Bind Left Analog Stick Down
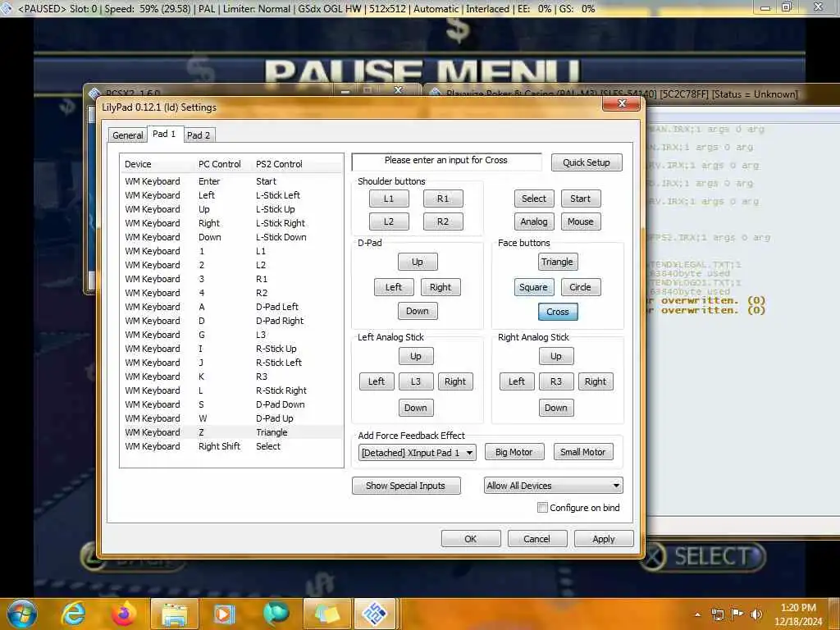Image resolution: width=840 pixels, height=630 pixels. point(416,408)
